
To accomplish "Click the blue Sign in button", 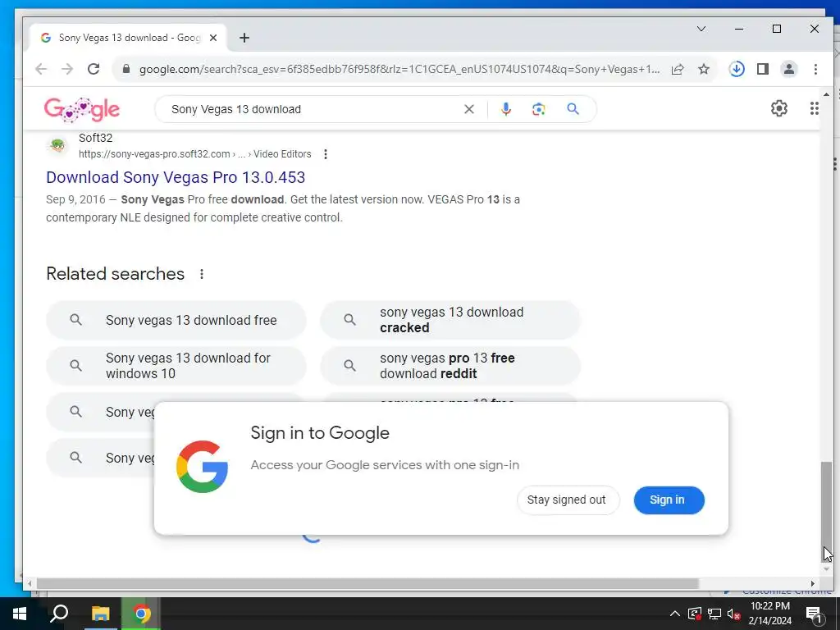I will tap(668, 500).
